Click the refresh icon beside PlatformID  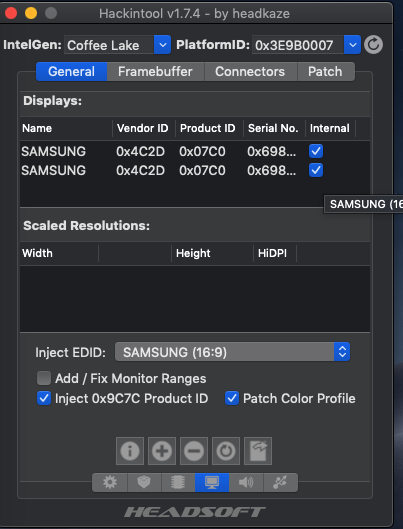tap(373, 45)
